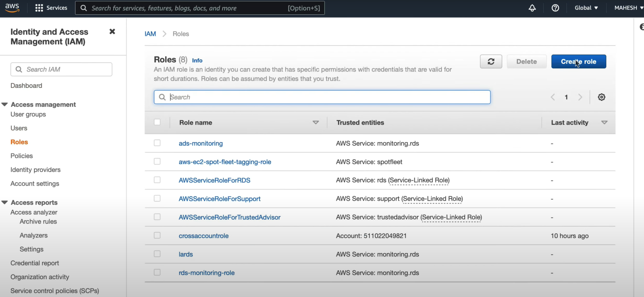Click the help question mark icon

pos(555,8)
